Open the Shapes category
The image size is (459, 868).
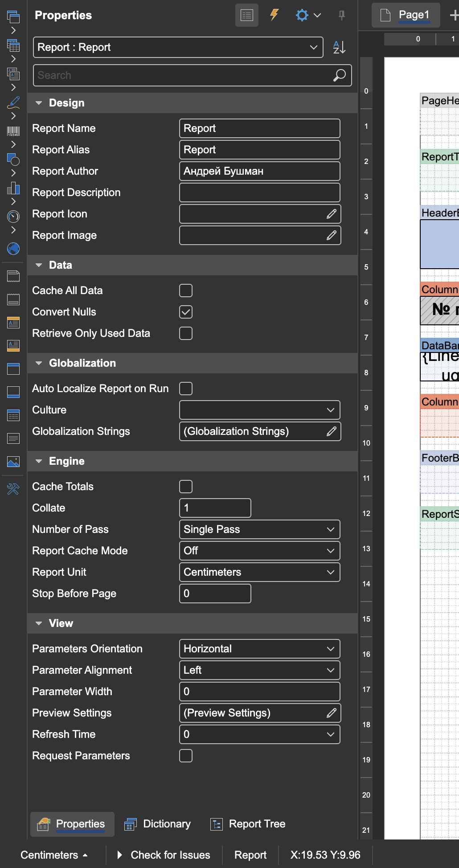pos(13,160)
